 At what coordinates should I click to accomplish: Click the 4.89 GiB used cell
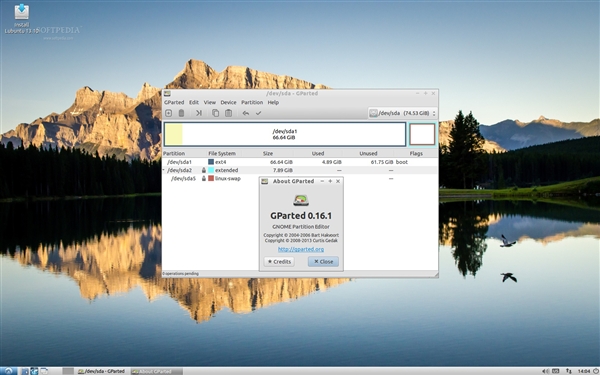tap(332, 162)
